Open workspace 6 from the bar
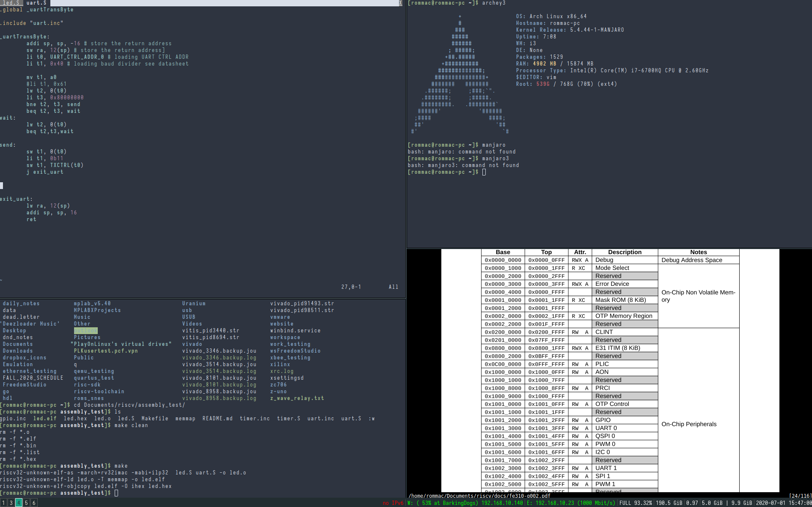812x507 pixels. click(x=34, y=503)
